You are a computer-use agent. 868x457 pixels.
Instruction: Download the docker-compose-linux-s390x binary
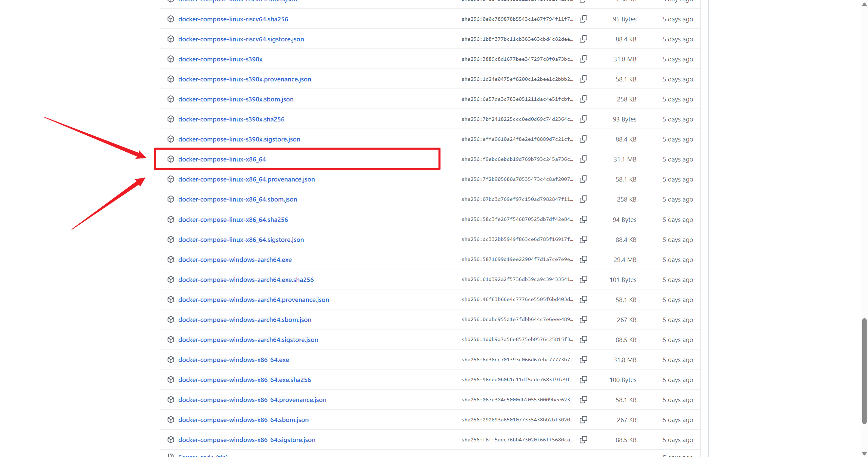[220, 59]
